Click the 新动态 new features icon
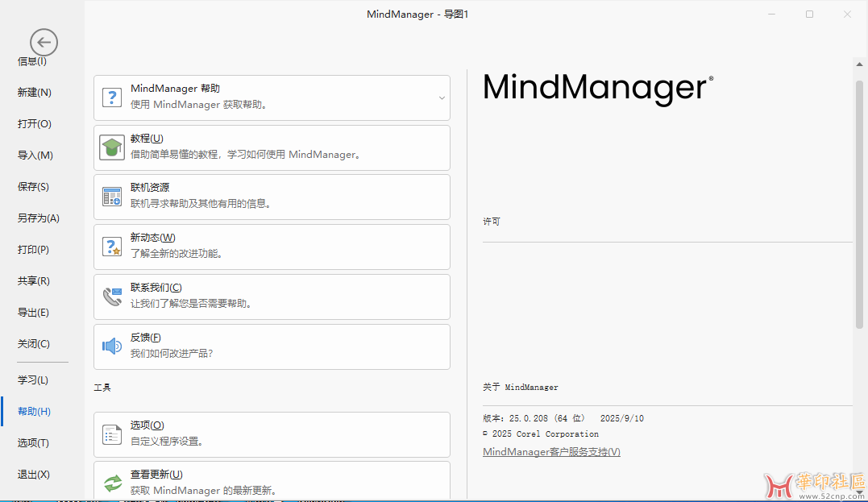Viewport: 868px width, 502px height. 112,246
